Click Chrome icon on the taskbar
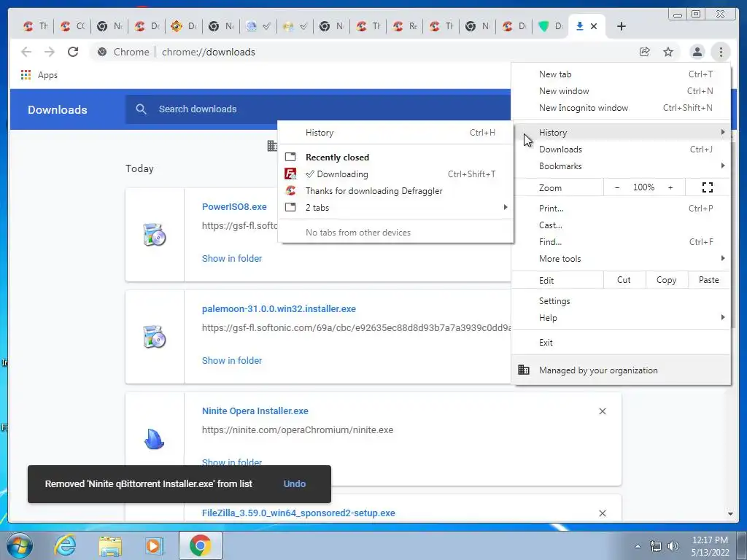The height and width of the screenshot is (560, 747). (x=200, y=545)
